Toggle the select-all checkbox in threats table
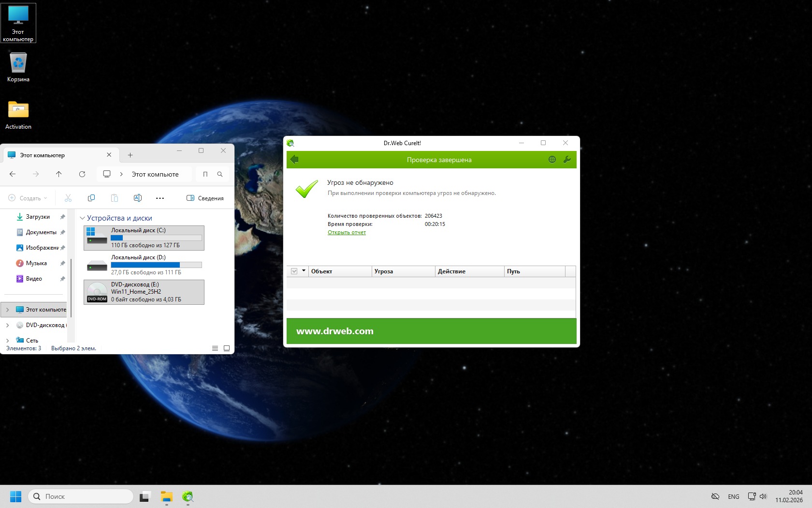Viewport: 812px width, 508px height. [x=294, y=271]
